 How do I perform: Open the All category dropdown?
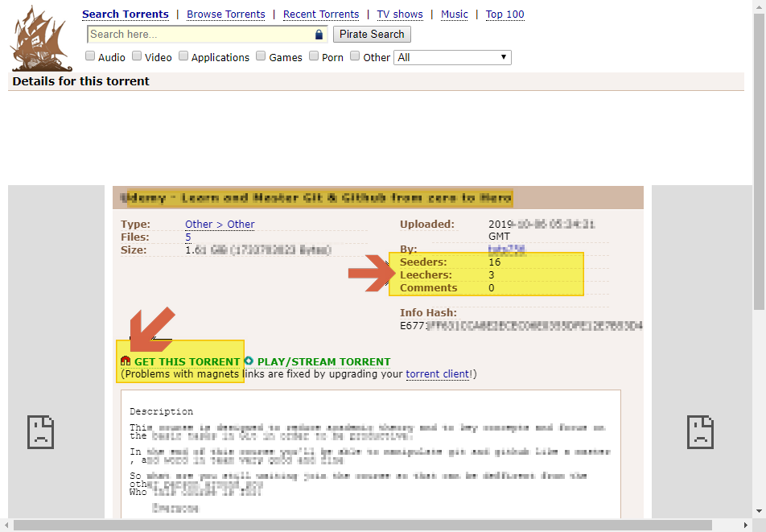452,58
